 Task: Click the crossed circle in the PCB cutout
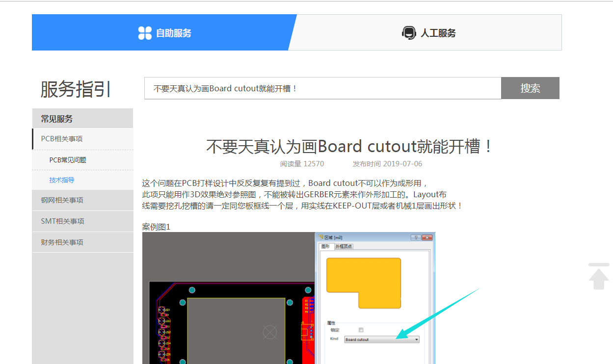[270, 332]
